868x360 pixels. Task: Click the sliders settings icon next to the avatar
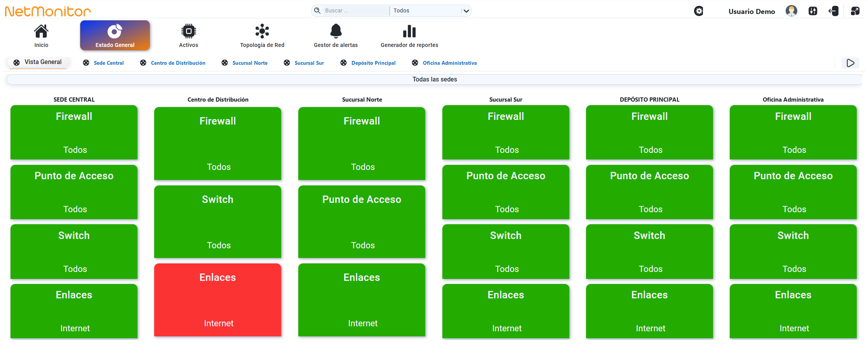tap(813, 11)
